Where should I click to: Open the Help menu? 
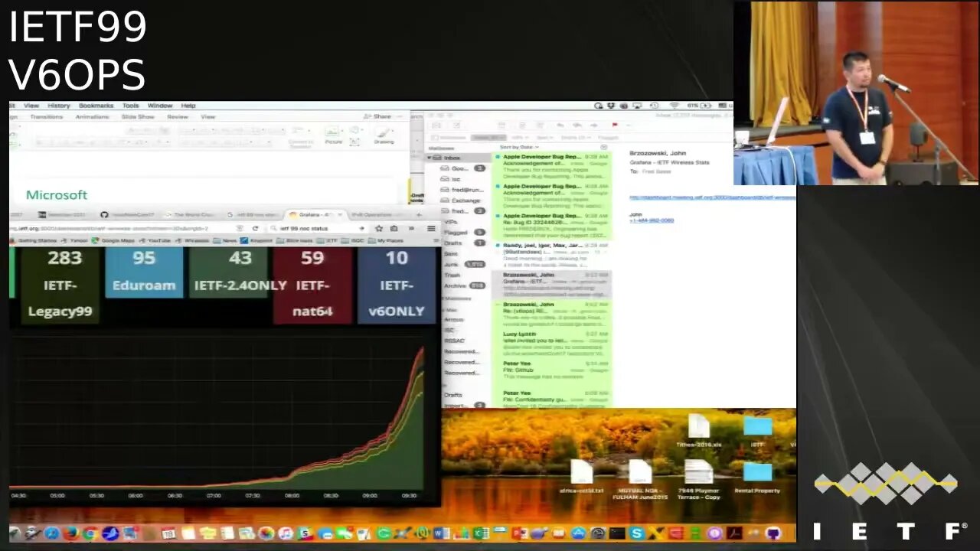[x=188, y=106]
